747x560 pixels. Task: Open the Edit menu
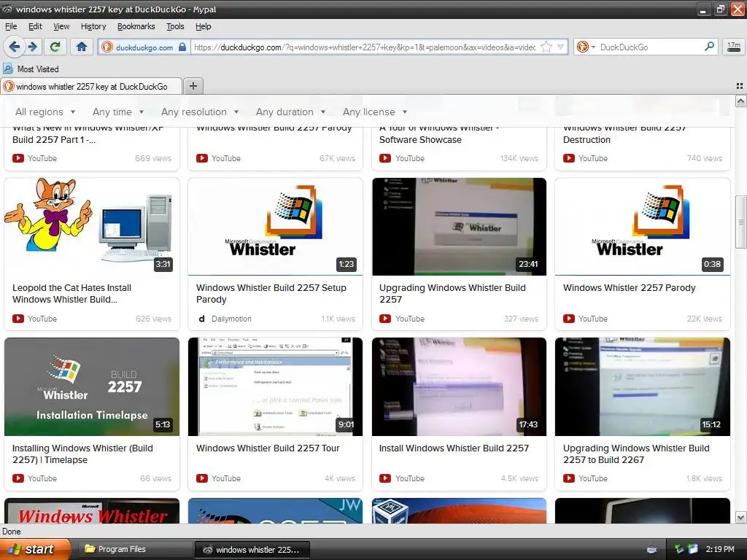click(35, 27)
